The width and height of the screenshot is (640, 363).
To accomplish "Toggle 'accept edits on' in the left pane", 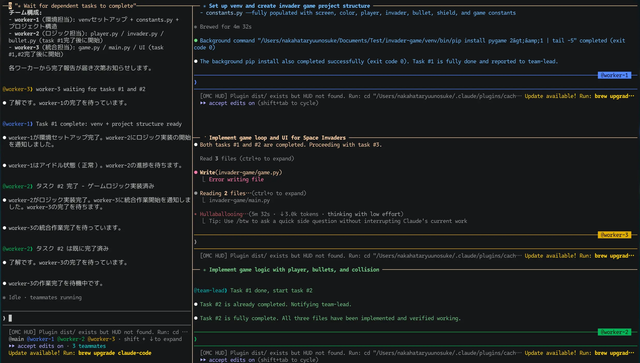I will click(x=36, y=346).
